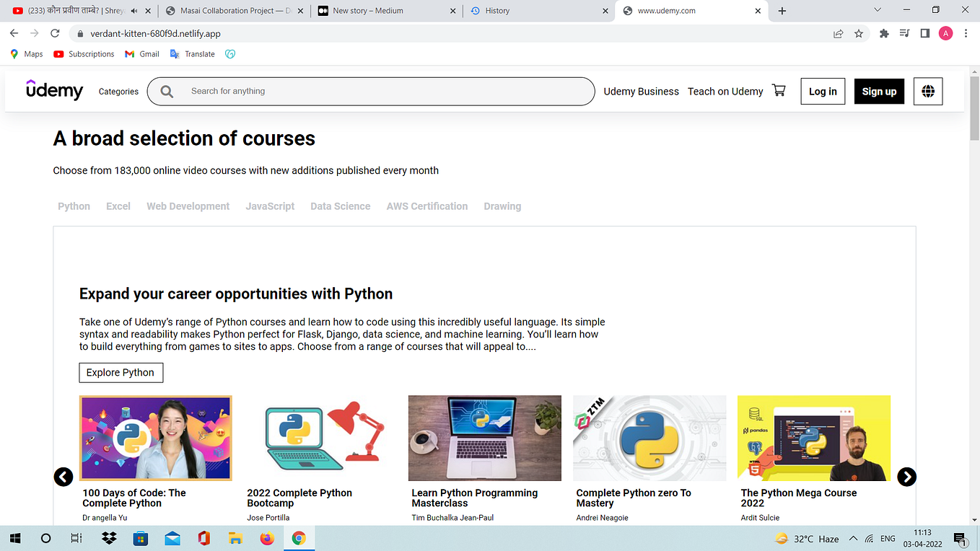Open the Translate bookmark
The width and height of the screenshot is (980, 551).
point(192,54)
